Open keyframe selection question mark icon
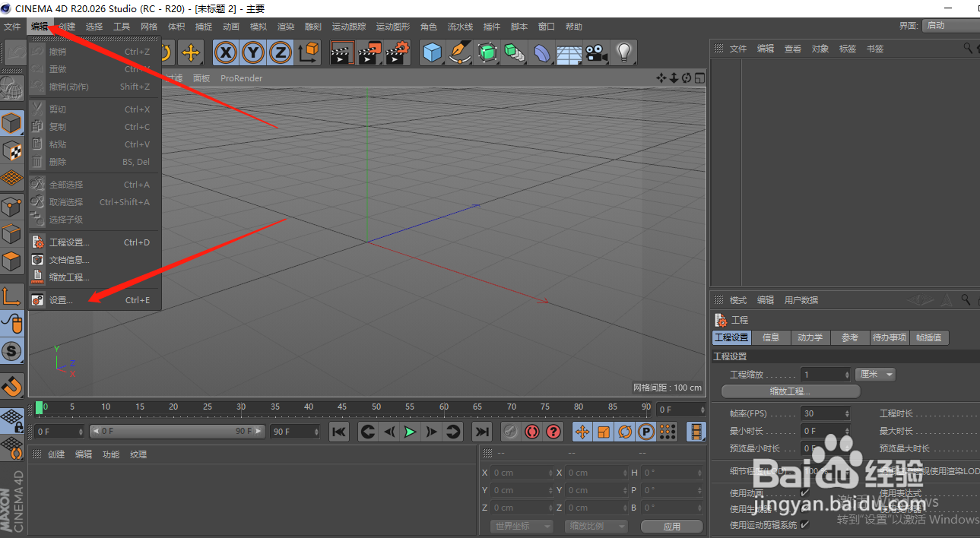 [x=553, y=432]
